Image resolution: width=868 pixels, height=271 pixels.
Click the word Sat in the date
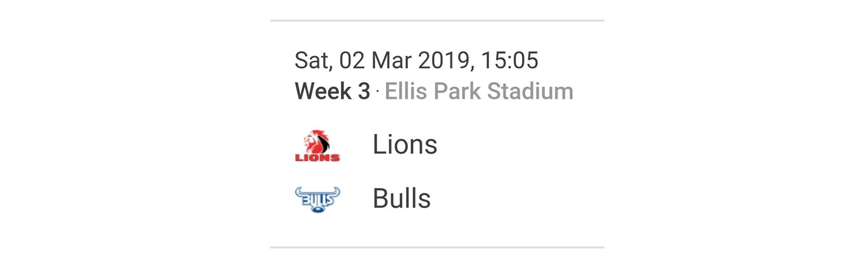tap(312, 61)
